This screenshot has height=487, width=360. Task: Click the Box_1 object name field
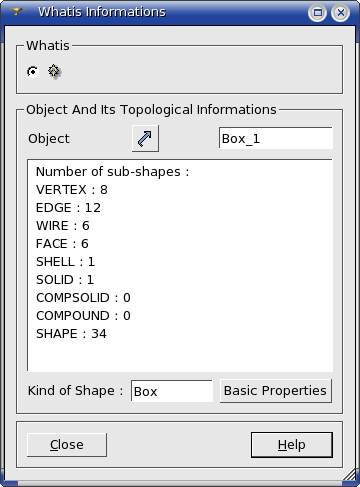(276, 138)
